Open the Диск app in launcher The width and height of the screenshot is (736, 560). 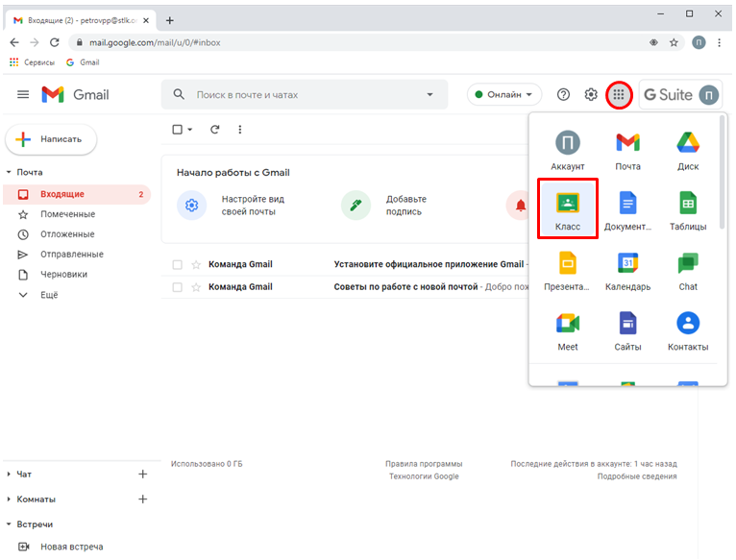tap(688, 151)
